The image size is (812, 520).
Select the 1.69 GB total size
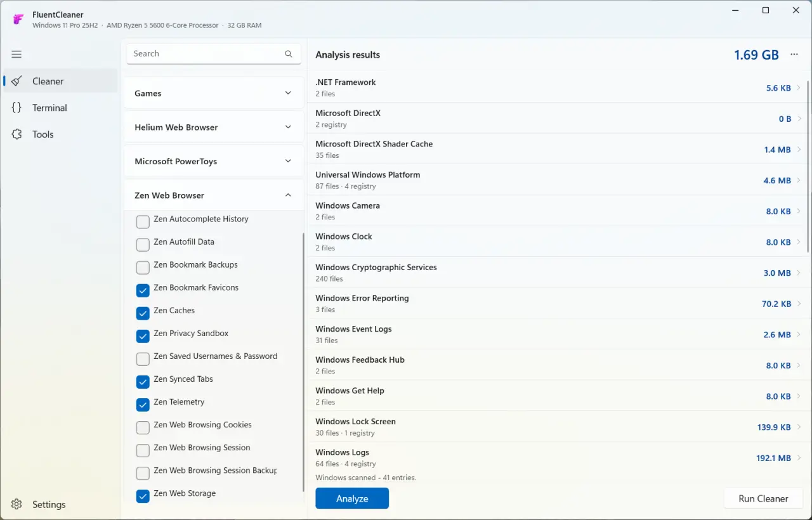click(x=756, y=55)
